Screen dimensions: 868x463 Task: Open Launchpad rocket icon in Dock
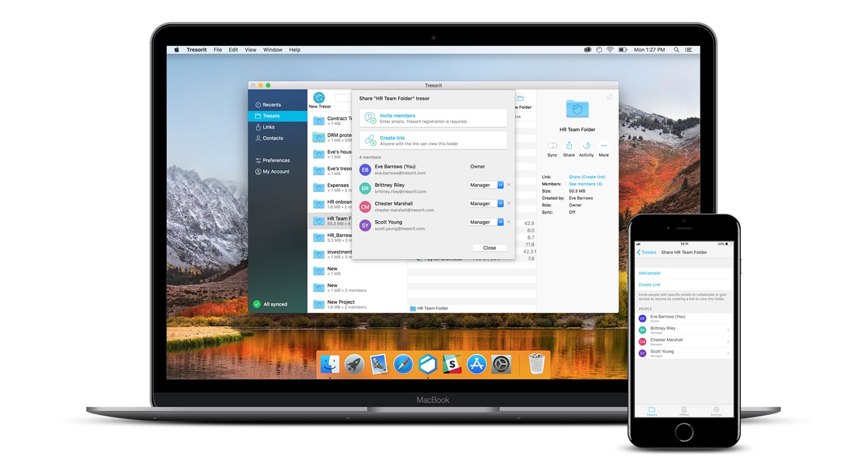pos(354,365)
